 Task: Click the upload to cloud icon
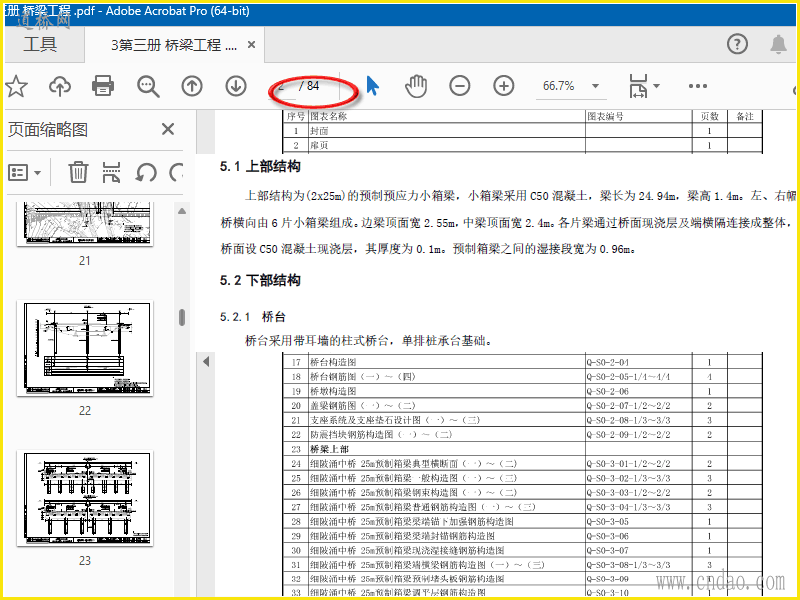[x=60, y=86]
